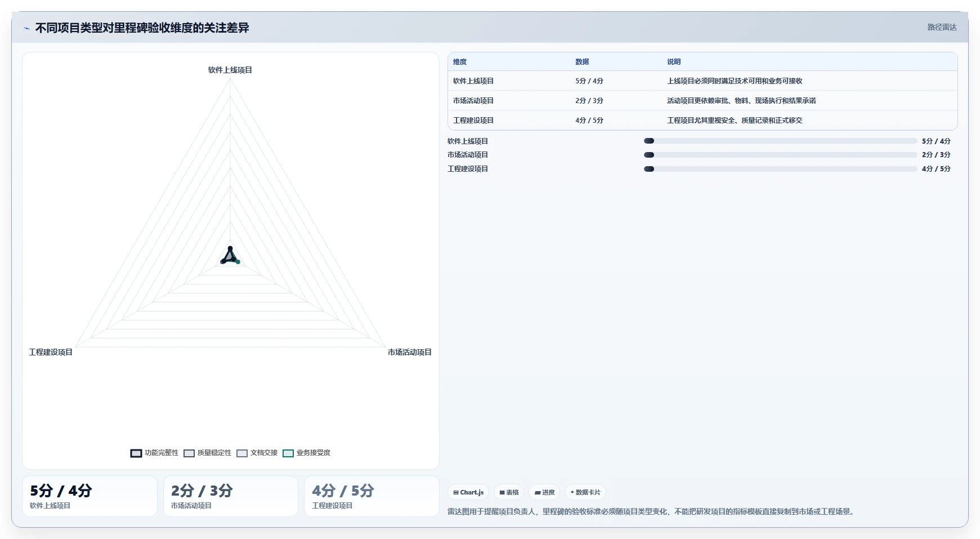Screen dimensions: 980x539
Task: Toggle the 质量稳定性 legend swatch
Action: pos(189,453)
